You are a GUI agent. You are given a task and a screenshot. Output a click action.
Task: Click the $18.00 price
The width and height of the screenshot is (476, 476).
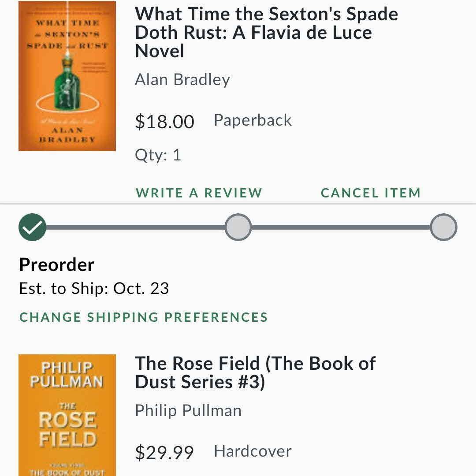point(164,122)
